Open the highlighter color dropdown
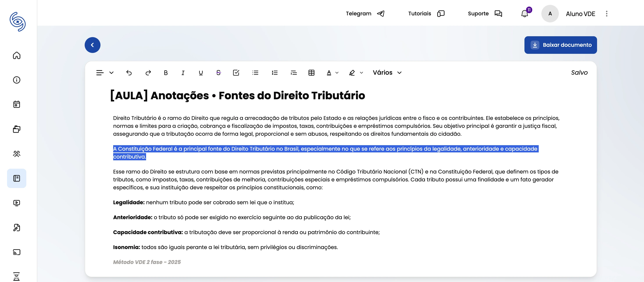The height and width of the screenshot is (282, 644). coord(361,73)
